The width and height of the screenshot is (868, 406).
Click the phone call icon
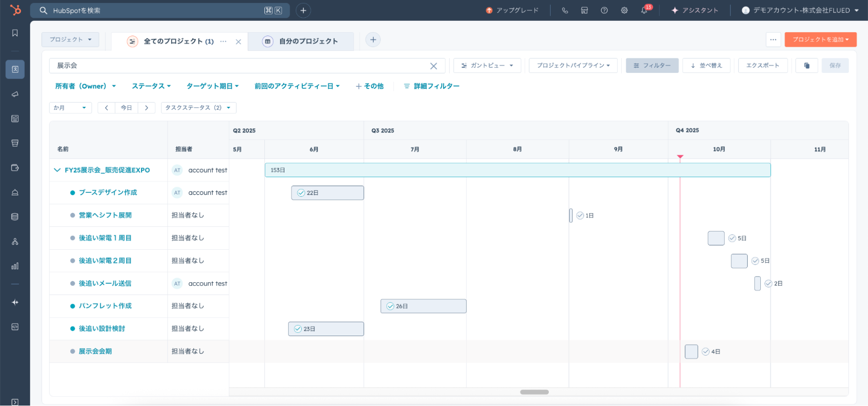click(564, 10)
